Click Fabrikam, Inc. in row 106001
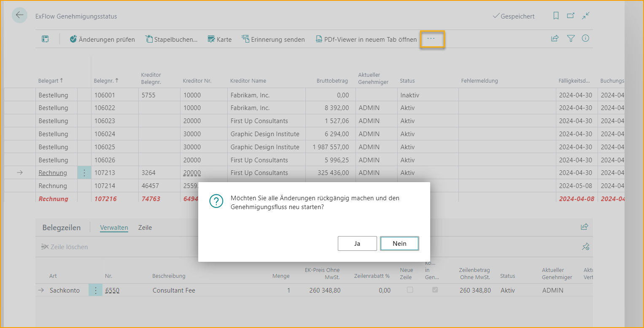The width and height of the screenshot is (644, 328). [x=250, y=95]
